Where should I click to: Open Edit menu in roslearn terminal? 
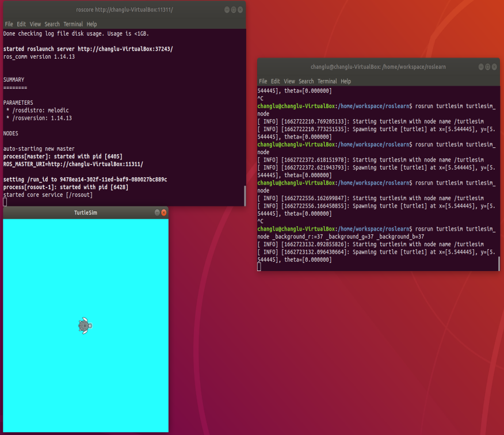coord(275,81)
